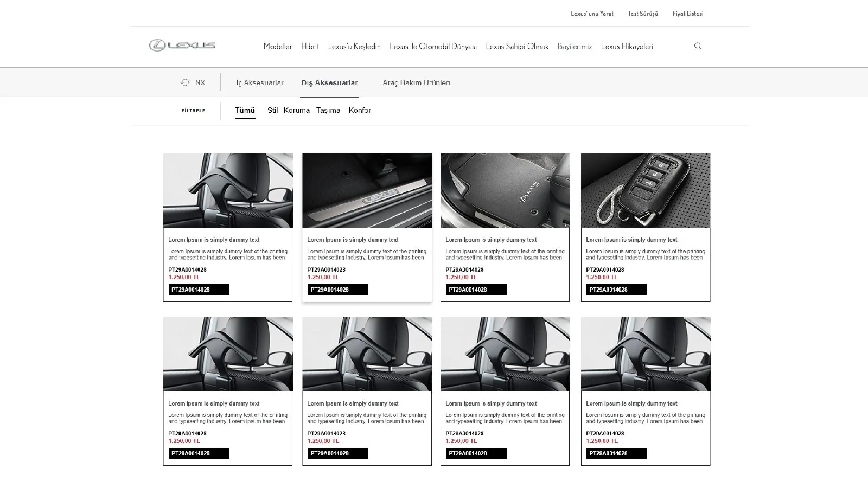Click the Lexus'unu Yarat link
868x488 pixels.
(592, 14)
